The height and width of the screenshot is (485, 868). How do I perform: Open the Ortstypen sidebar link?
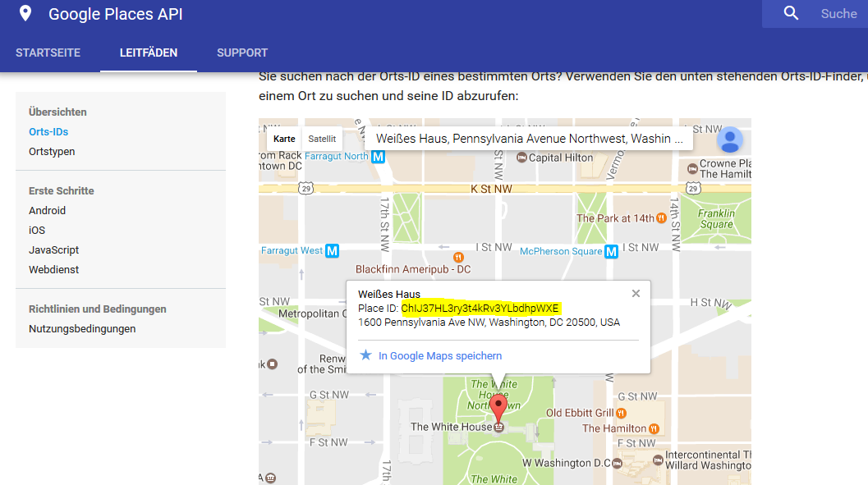(52, 152)
